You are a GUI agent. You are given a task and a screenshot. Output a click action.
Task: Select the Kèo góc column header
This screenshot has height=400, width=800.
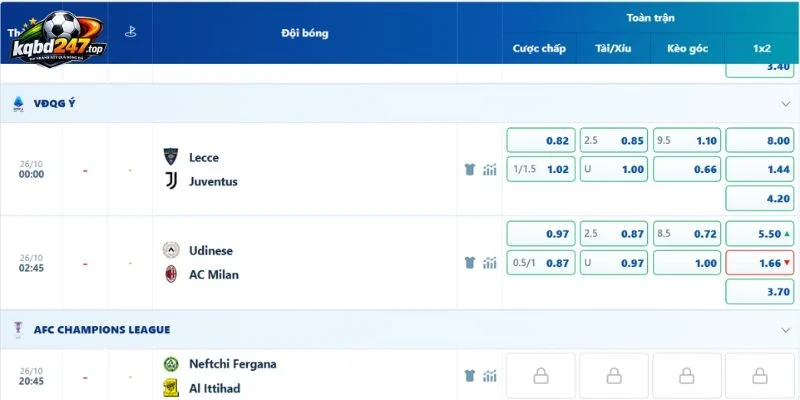point(687,48)
